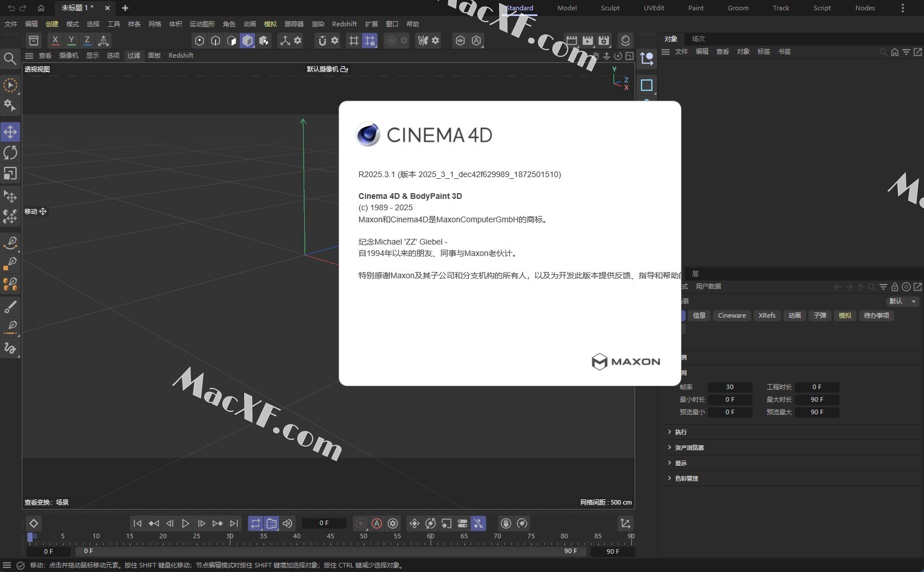This screenshot has width=924, height=572.
Task: Open the Redshift menu in main menu bar
Action: 344,24
